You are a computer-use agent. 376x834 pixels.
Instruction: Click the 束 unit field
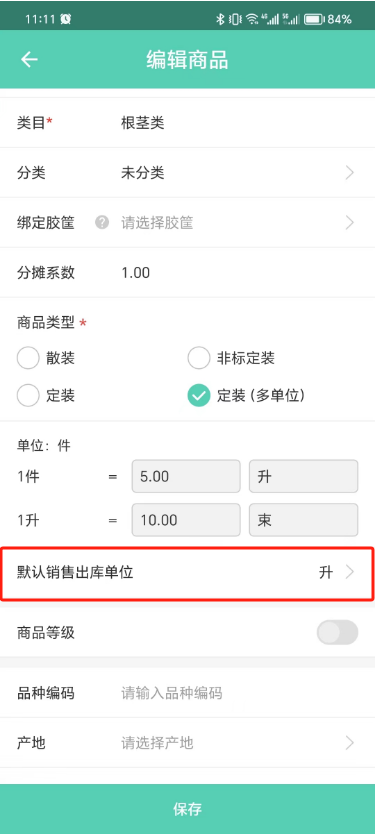tap(304, 520)
